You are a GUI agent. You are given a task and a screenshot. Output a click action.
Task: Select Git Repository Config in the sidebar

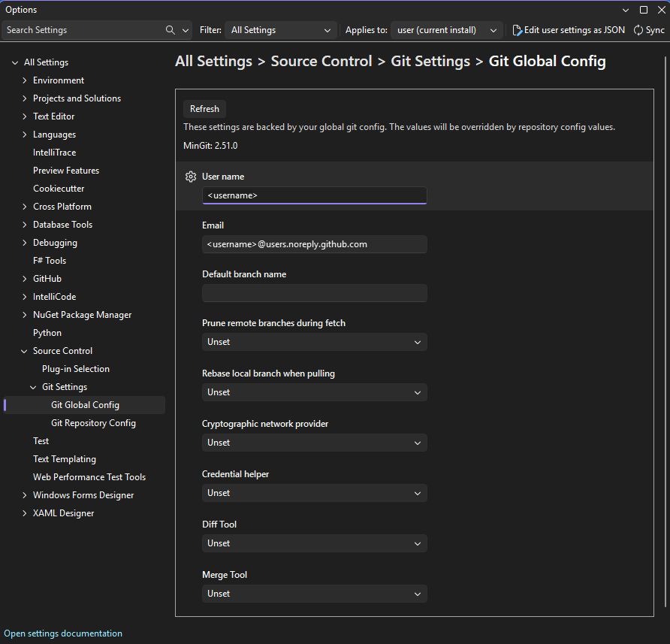pyautogui.click(x=93, y=422)
